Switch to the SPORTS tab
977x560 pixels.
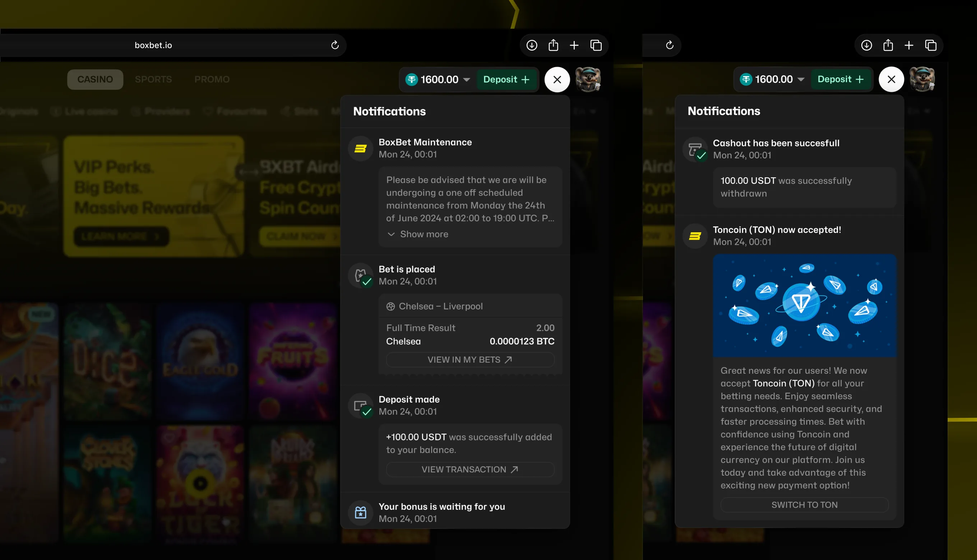point(153,79)
